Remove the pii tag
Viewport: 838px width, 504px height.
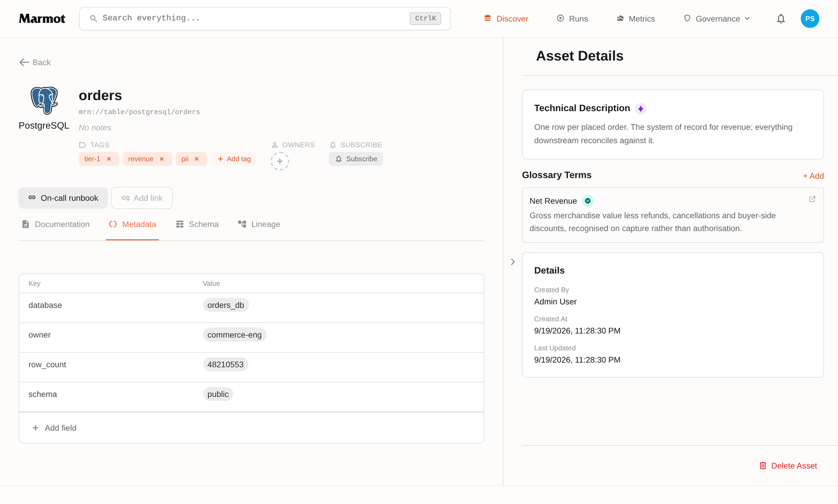(x=197, y=159)
